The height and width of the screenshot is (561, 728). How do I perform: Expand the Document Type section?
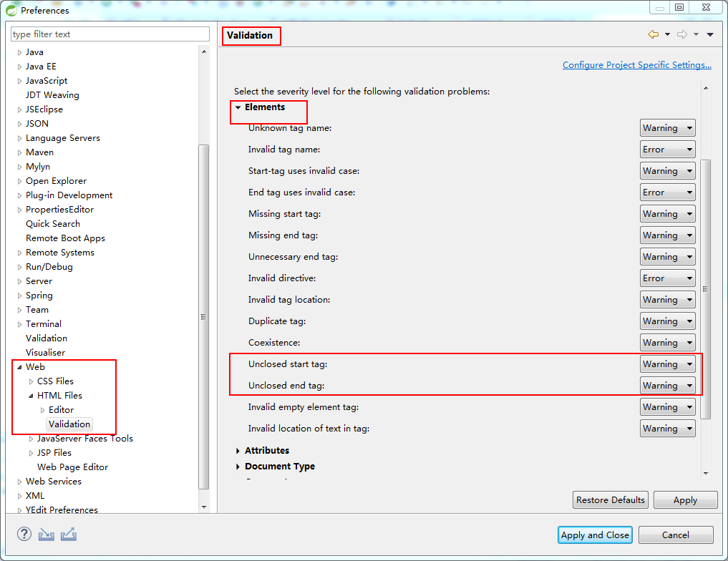point(238,466)
